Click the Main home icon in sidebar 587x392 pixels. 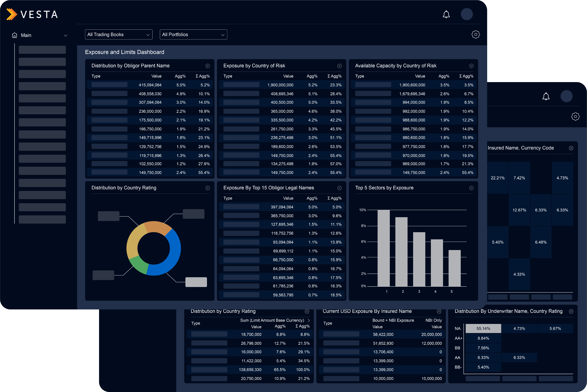pos(15,35)
